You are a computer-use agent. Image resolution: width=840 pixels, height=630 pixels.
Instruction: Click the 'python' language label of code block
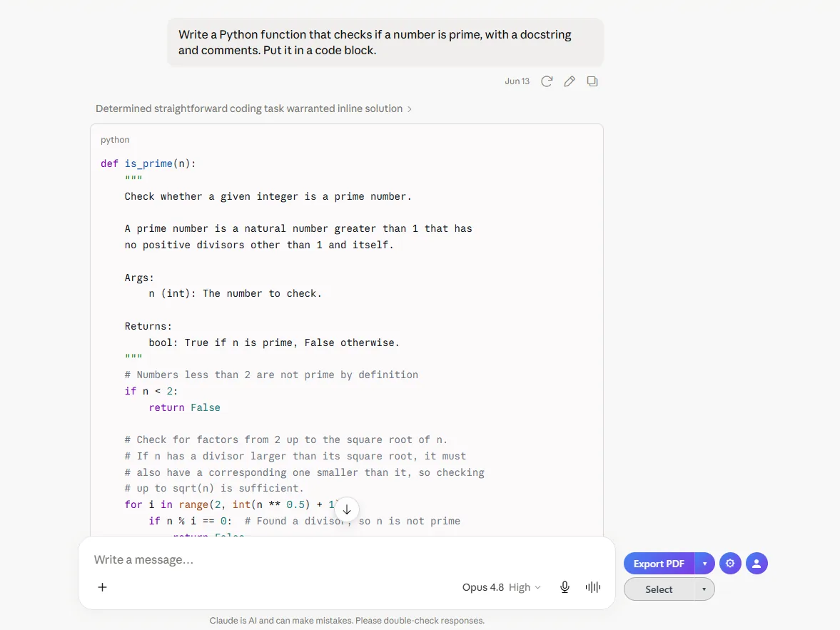[115, 140]
